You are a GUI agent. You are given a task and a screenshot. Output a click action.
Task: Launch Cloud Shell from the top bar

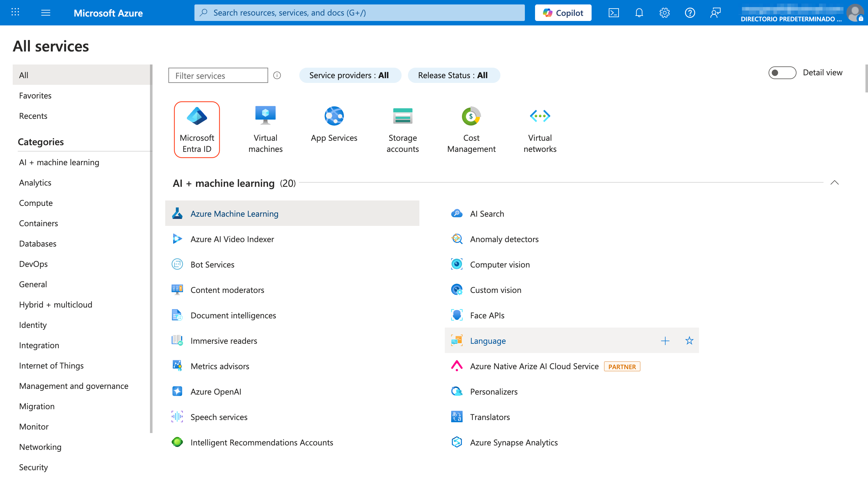614,12
